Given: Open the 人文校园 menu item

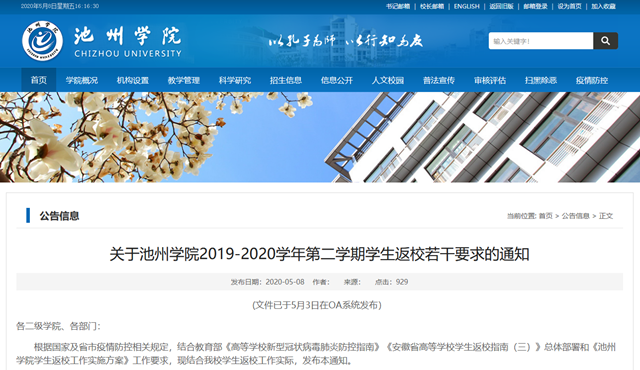Looking at the screenshot, I should [388, 80].
